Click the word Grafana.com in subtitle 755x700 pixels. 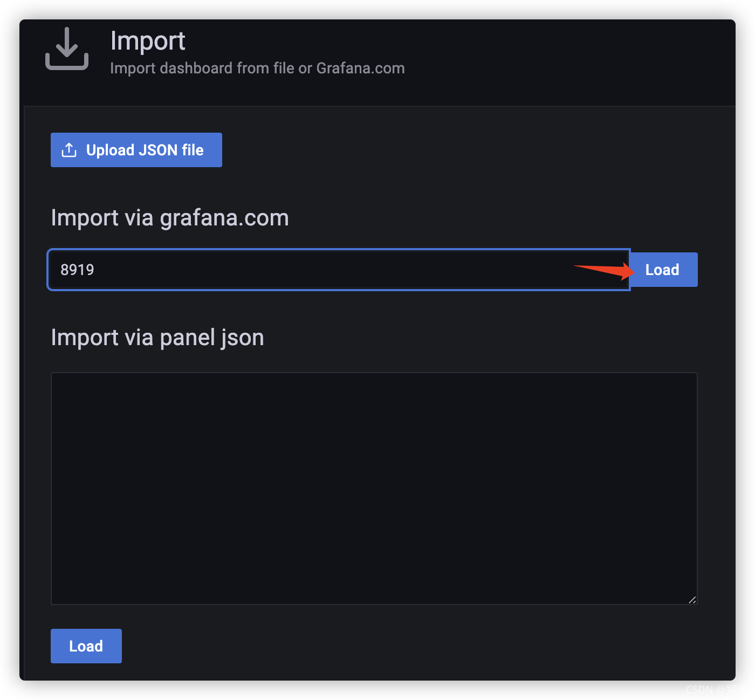(x=360, y=68)
